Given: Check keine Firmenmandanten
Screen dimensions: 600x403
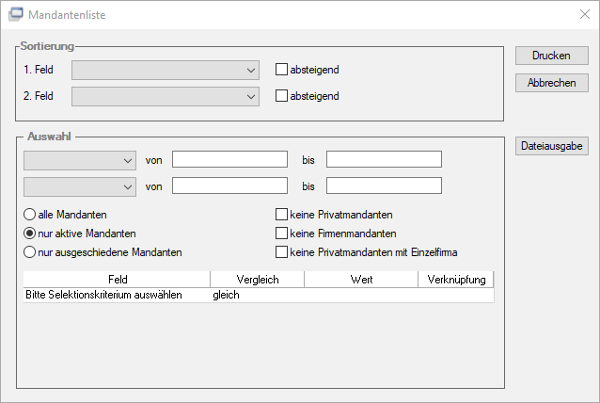Looking at the screenshot, I should [x=282, y=233].
